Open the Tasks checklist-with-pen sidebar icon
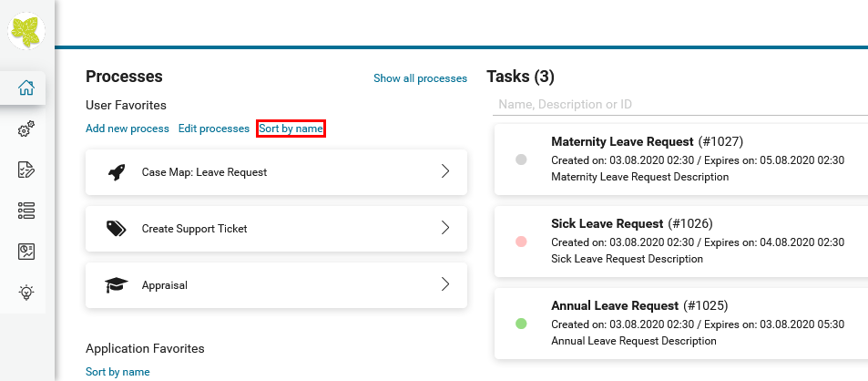The image size is (868, 381). coord(26,170)
